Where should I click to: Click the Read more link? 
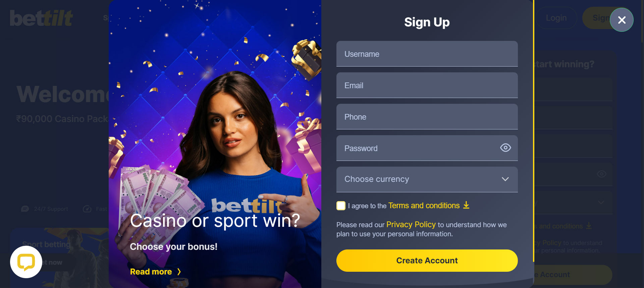[151, 272]
